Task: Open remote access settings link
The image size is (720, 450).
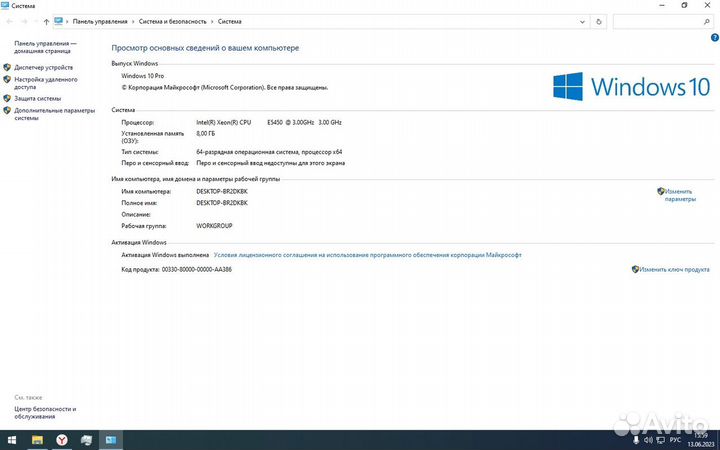Action: pyautogui.click(x=46, y=83)
